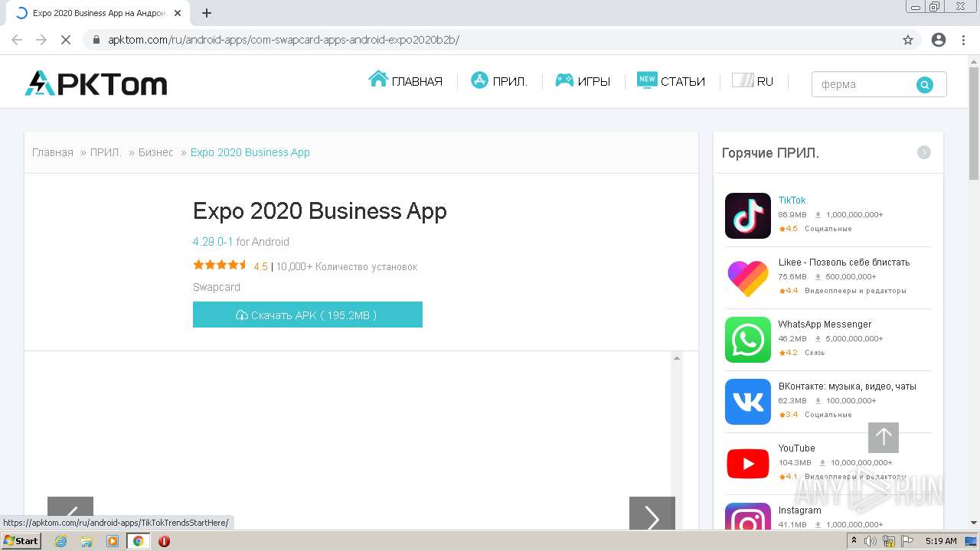
Task: Click the up arrow of the screenshot scrollbar
Action: pos(677,358)
